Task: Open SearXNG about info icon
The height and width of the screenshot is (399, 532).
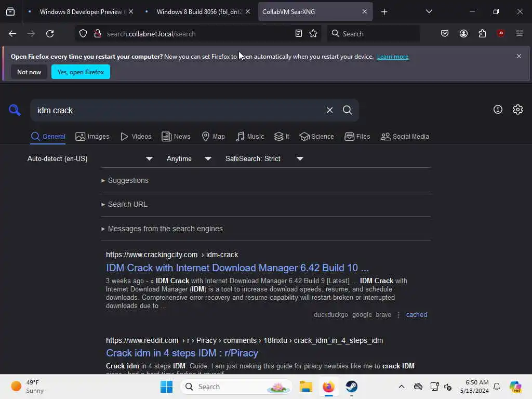Action: 498,110
